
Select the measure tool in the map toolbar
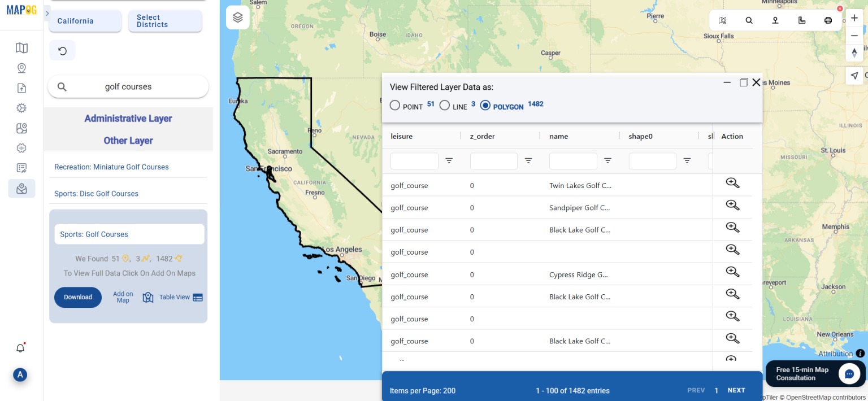tap(802, 20)
